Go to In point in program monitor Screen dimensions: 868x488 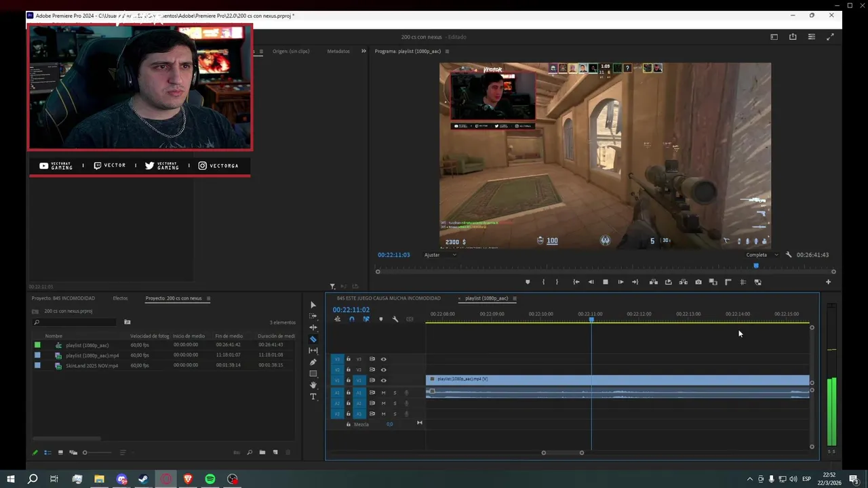pyautogui.click(x=576, y=282)
